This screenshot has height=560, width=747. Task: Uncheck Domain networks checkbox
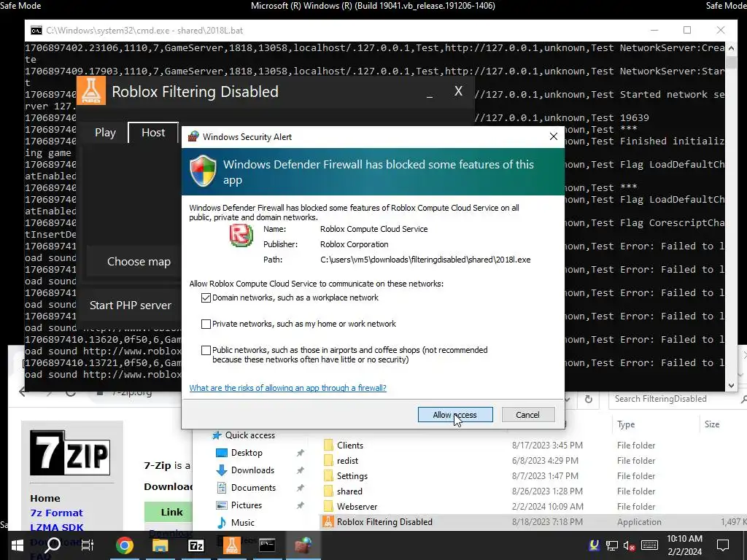tap(206, 297)
